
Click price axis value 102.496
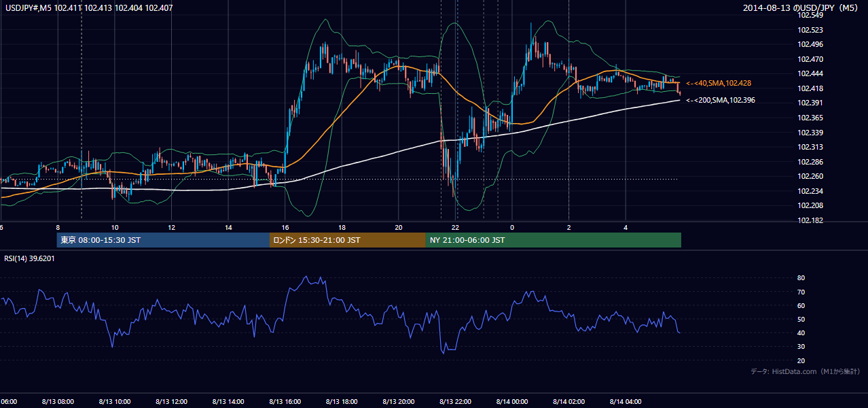(810, 44)
